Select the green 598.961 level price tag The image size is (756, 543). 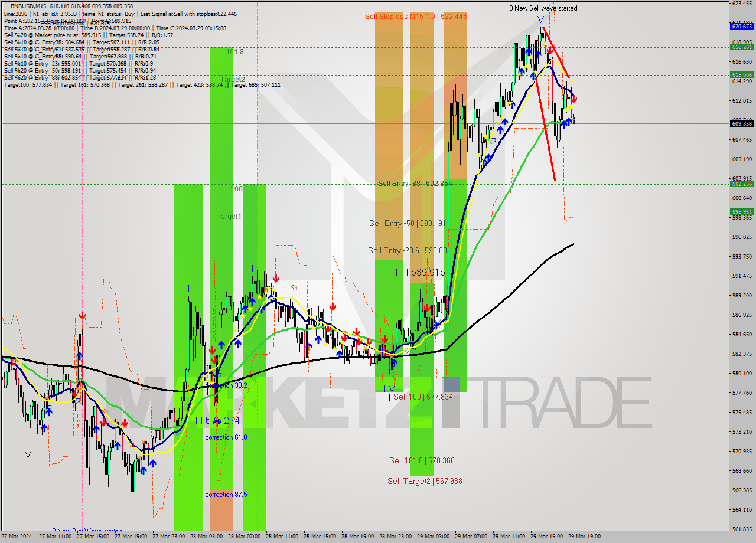click(742, 211)
